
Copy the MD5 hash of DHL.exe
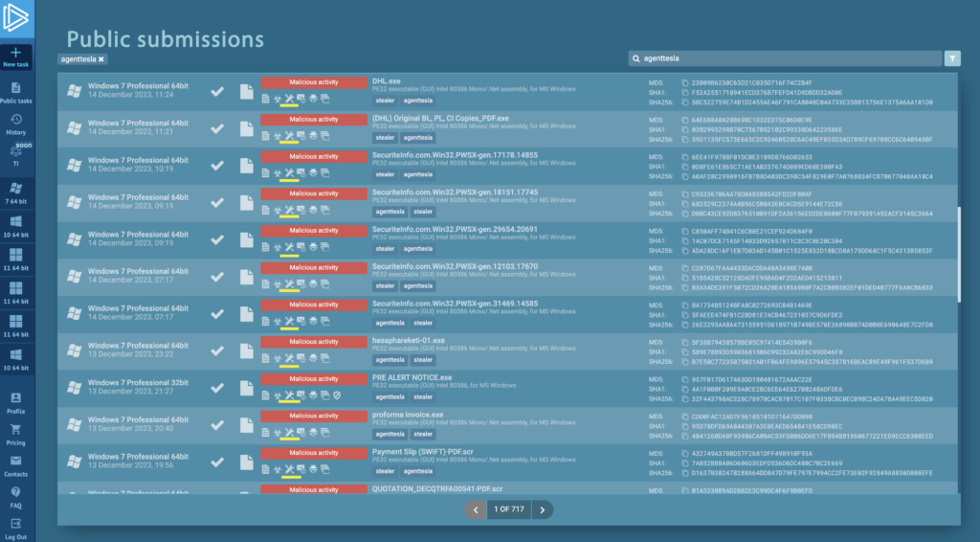(684, 83)
